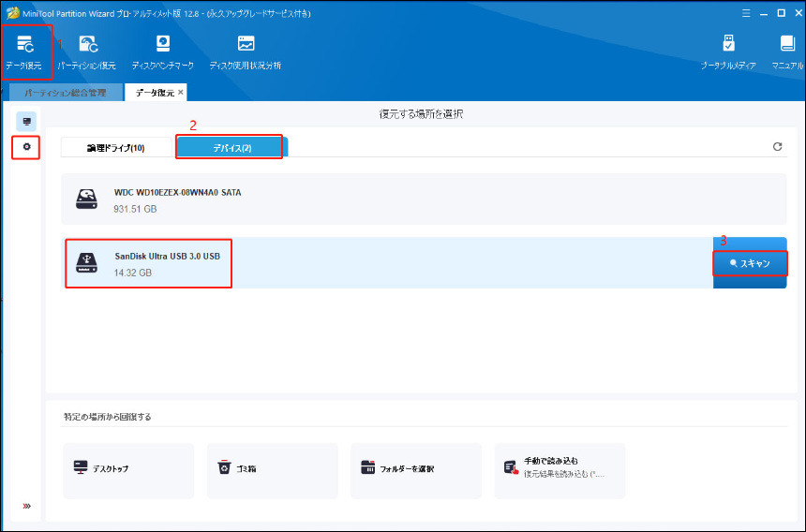The width and height of the screenshot is (806, 532).
Task: Click the ブータブルメディア icon
Action: tap(729, 50)
